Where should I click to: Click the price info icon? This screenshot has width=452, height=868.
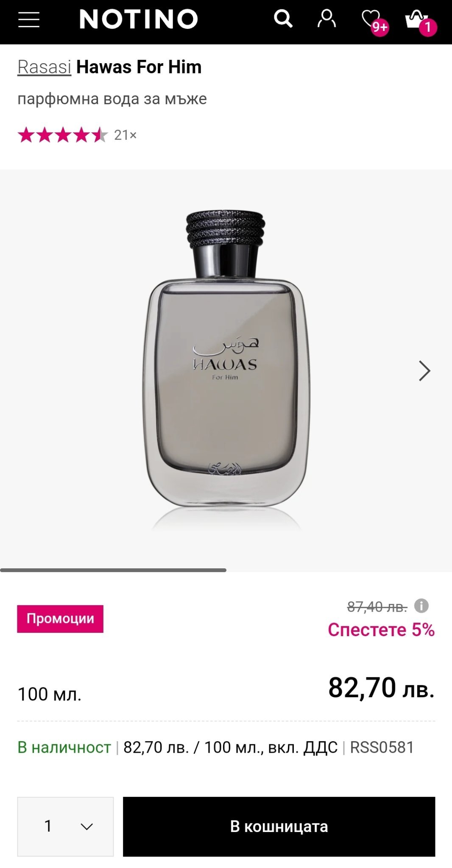click(x=421, y=606)
